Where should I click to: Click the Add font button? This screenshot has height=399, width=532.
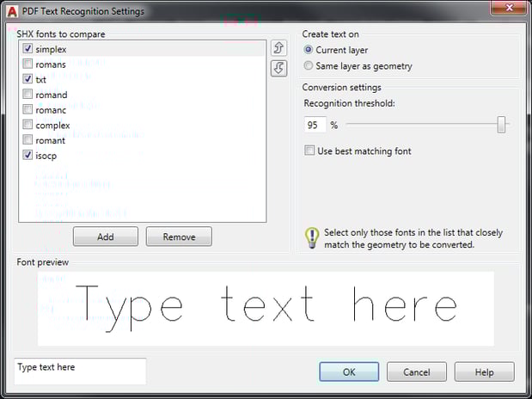(x=106, y=236)
